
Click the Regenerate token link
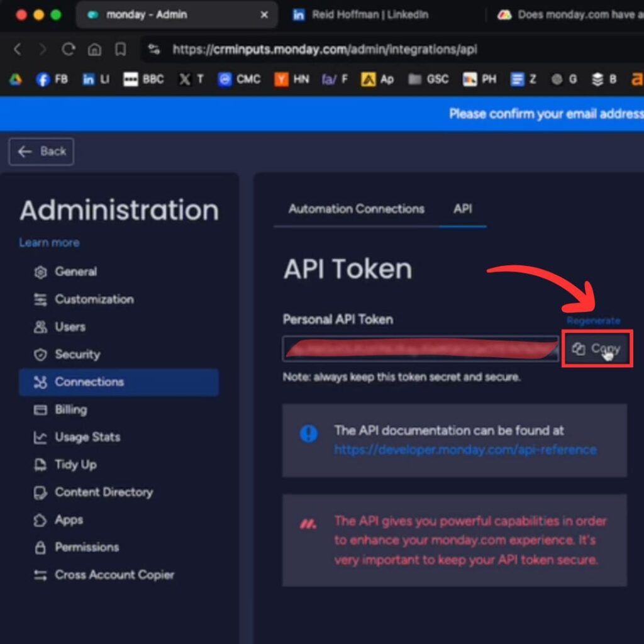593,320
